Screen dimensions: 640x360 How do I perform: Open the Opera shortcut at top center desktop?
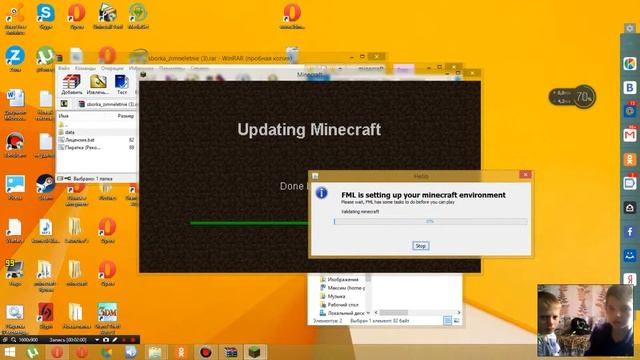point(292,16)
